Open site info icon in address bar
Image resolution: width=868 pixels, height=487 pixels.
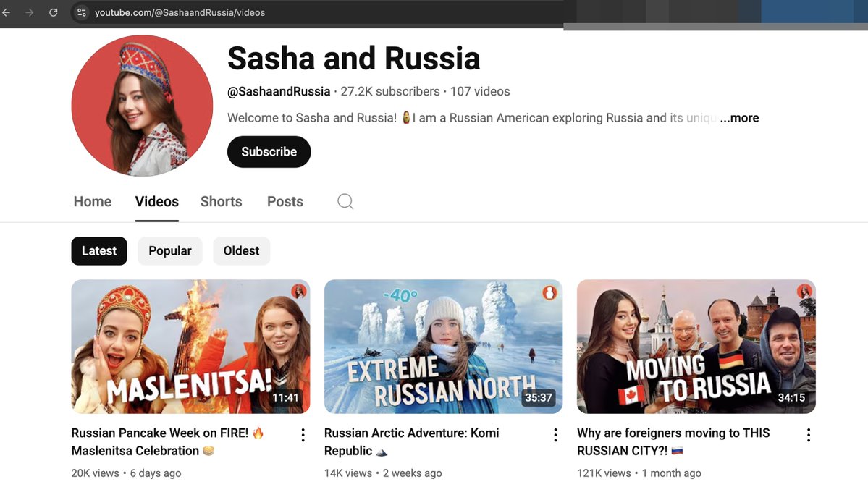coord(82,12)
